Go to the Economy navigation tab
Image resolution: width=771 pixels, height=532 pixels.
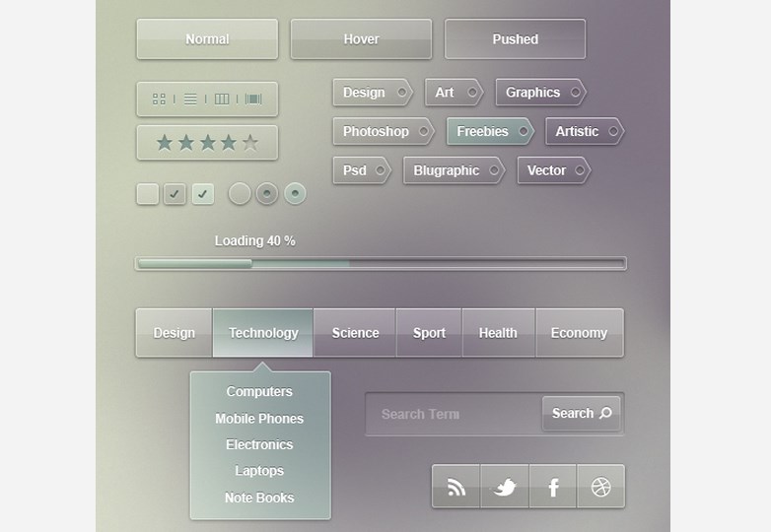(579, 333)
